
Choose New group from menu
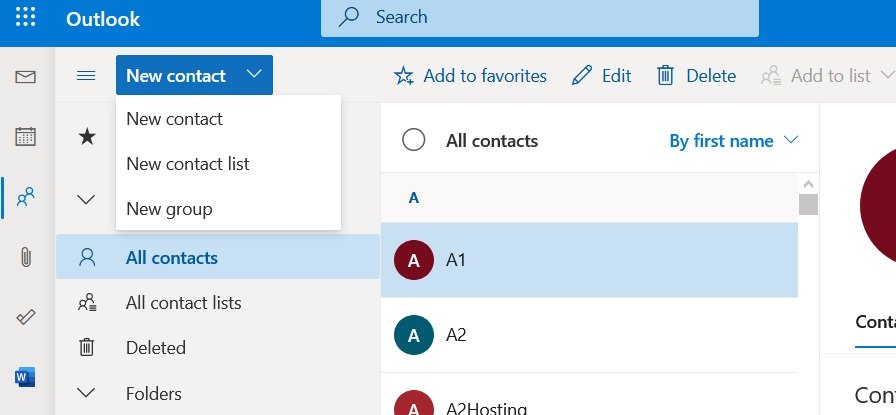point(169,209)
